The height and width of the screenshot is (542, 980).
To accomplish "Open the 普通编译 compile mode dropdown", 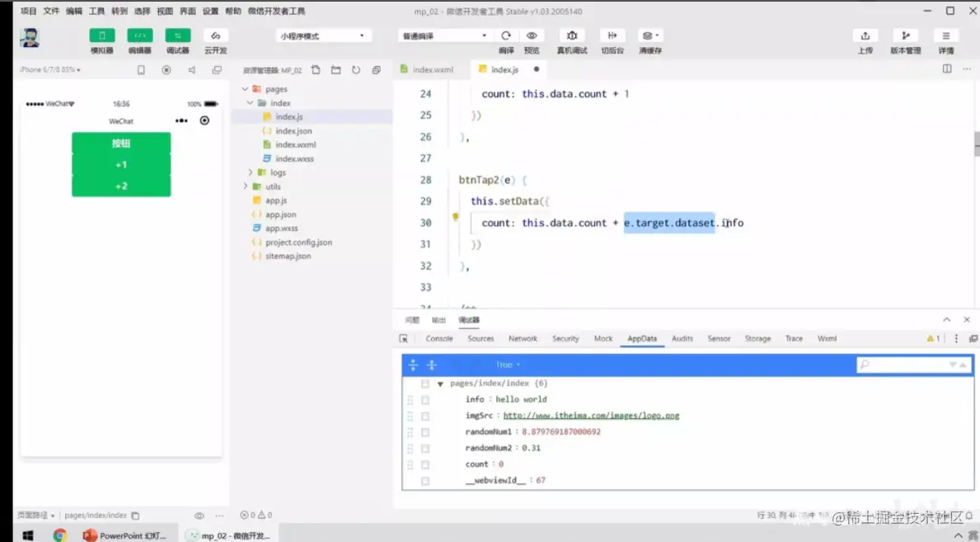I will (x=445, y=35).
